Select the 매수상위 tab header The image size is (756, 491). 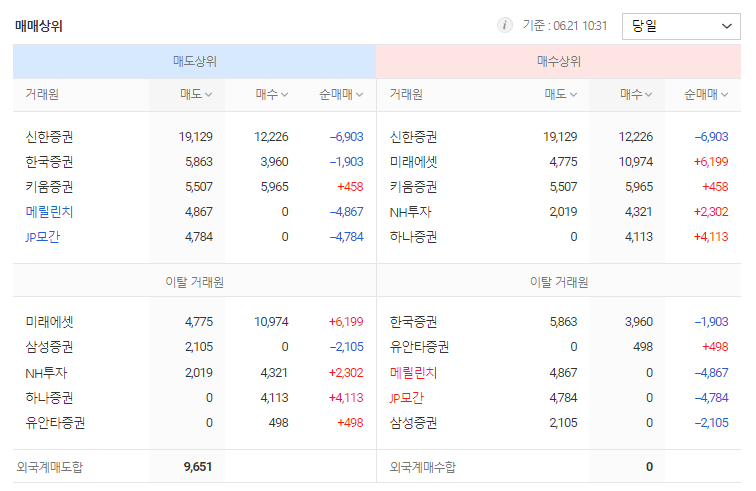tap(558, 61)
